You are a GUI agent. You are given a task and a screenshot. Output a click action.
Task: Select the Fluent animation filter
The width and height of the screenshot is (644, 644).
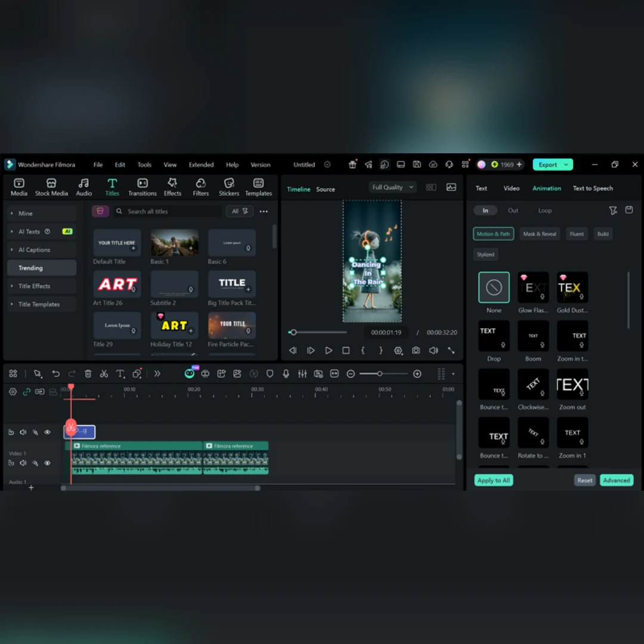click(576, 234)
